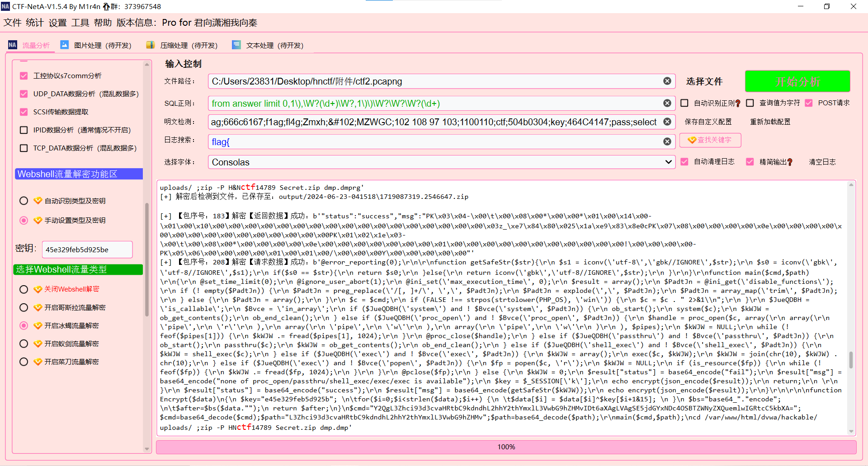Click the shield icon next to 手动设置类型及密钥
Image resolution: width=868 pixels, height=466 pixels.
(38, 220)
